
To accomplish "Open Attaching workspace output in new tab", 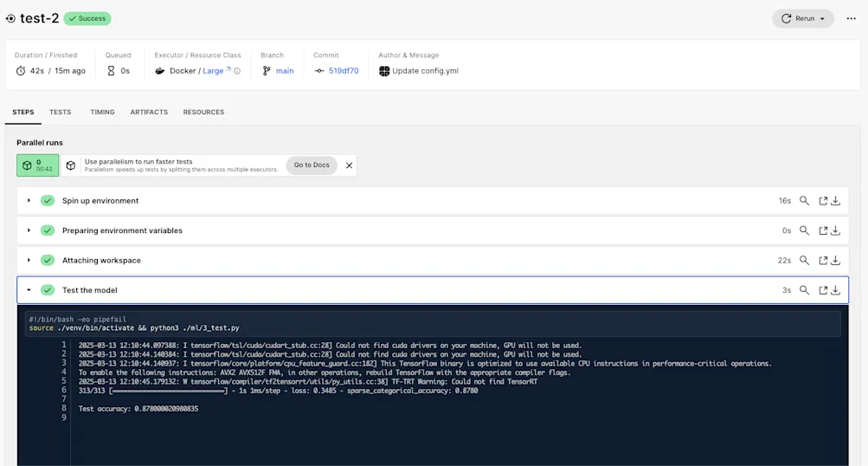I will (x=823, y=261).
